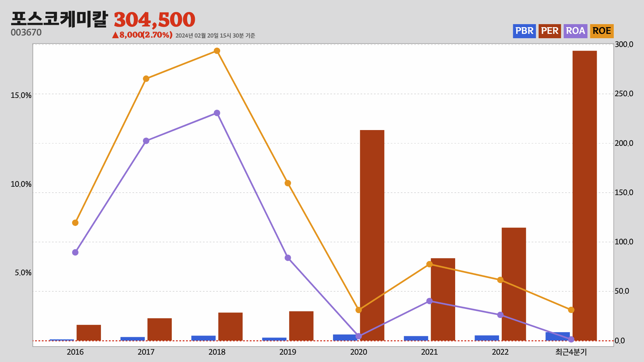Image resolution: width=644 pixels, height=362 pixels.
Task: Select the 2017 x-axis label
Action: pos(146,352)
